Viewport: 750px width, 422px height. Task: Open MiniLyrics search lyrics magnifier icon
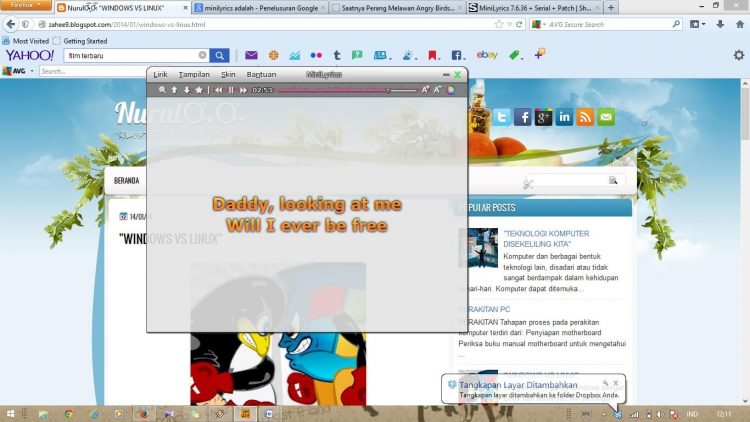tap(162, 90)
